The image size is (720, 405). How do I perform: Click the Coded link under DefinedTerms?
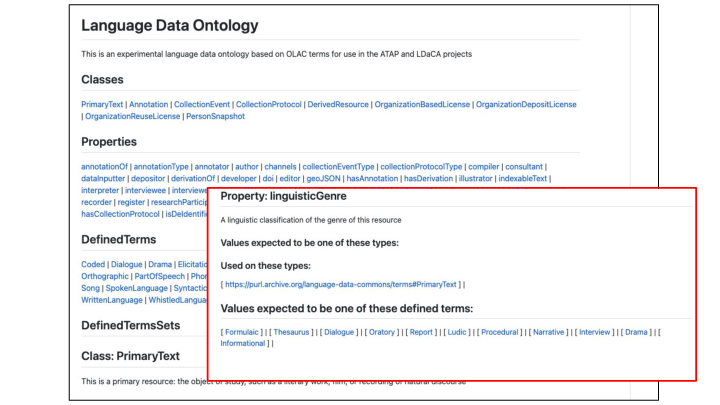click(93, 264)
